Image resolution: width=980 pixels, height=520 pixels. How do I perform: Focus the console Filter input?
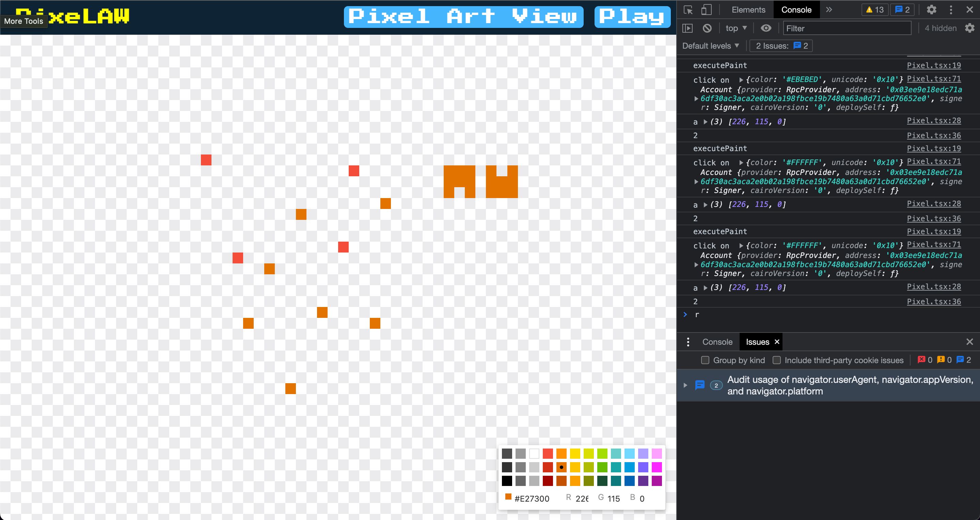pyautogui.click(x=847, y=28)
